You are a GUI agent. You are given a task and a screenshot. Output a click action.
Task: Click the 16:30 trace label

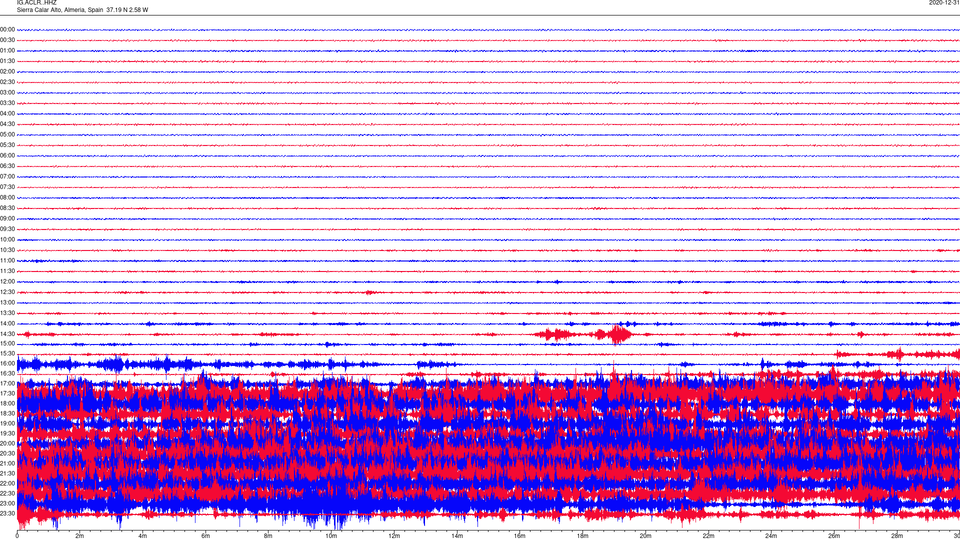7,373
